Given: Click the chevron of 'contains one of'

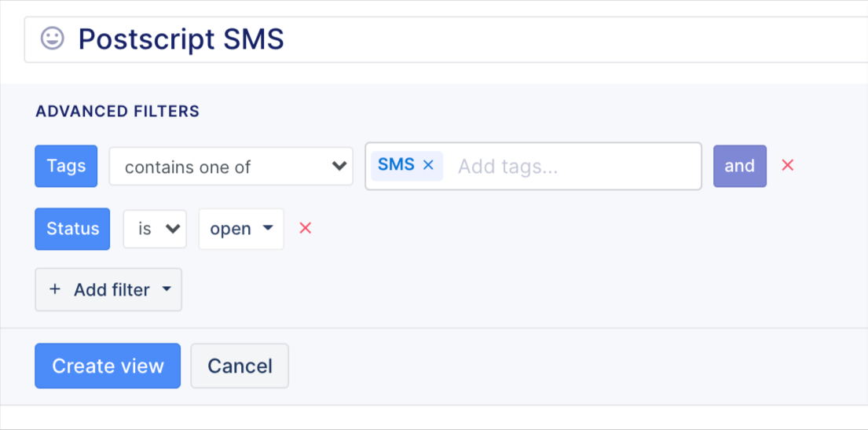Looking at the screenshot, I should 339,166.
